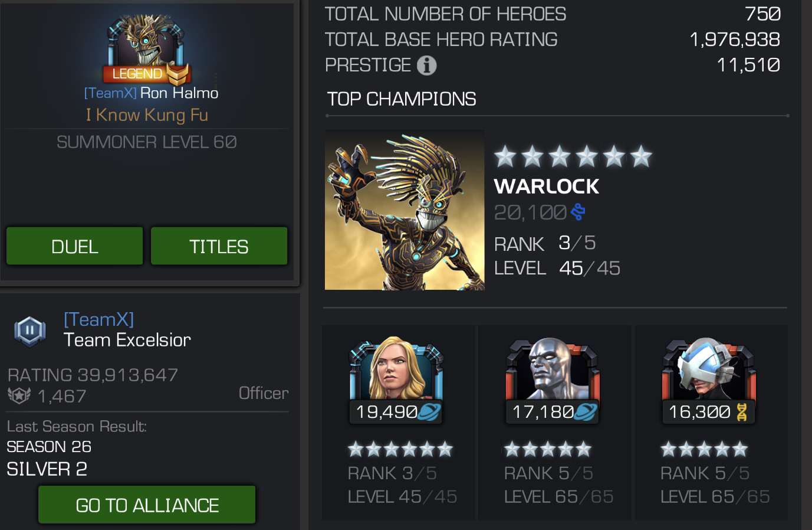Tap Warlock's six-star rating row

coord(573,156)
